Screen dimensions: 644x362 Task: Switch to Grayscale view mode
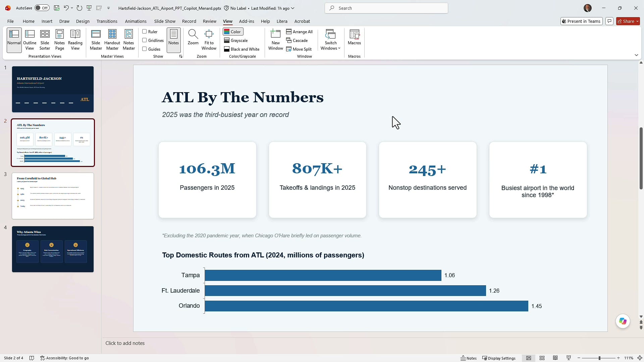point(236,40)
